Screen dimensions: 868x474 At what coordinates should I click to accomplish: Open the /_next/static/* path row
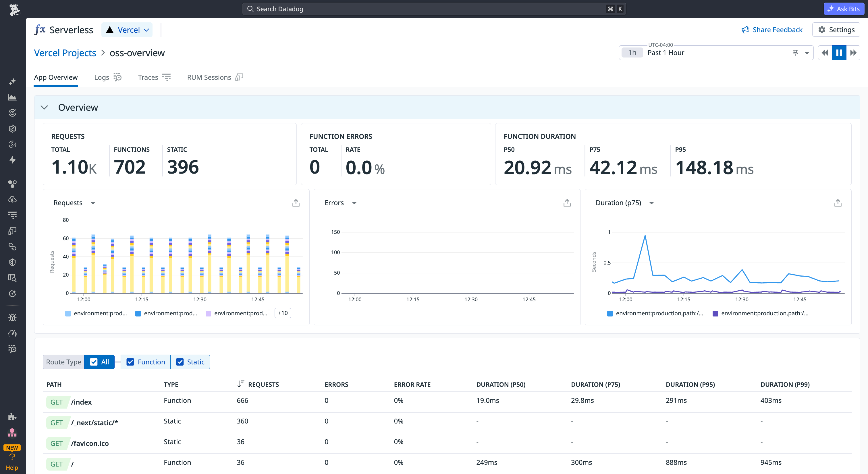447,422
